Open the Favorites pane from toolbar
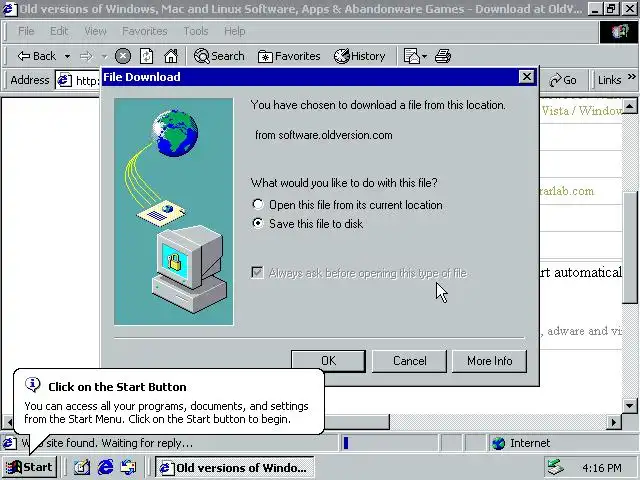Screen dimensions: 640x480 (x=289, y=56)
